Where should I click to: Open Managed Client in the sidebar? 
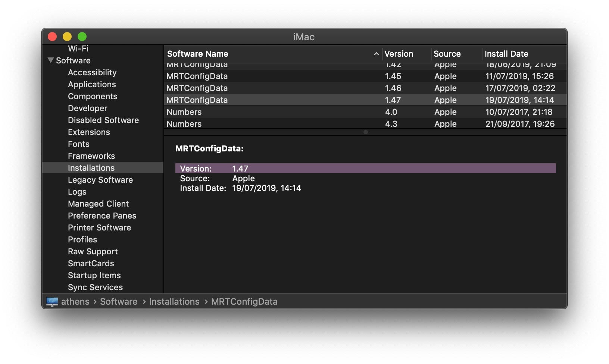coord(99,204)
